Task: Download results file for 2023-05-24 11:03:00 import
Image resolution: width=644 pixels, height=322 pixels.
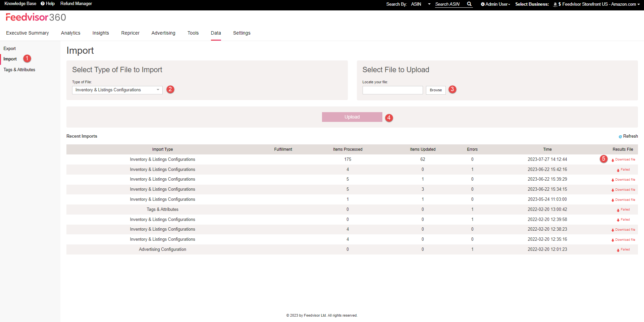Action: coord(623,200)
